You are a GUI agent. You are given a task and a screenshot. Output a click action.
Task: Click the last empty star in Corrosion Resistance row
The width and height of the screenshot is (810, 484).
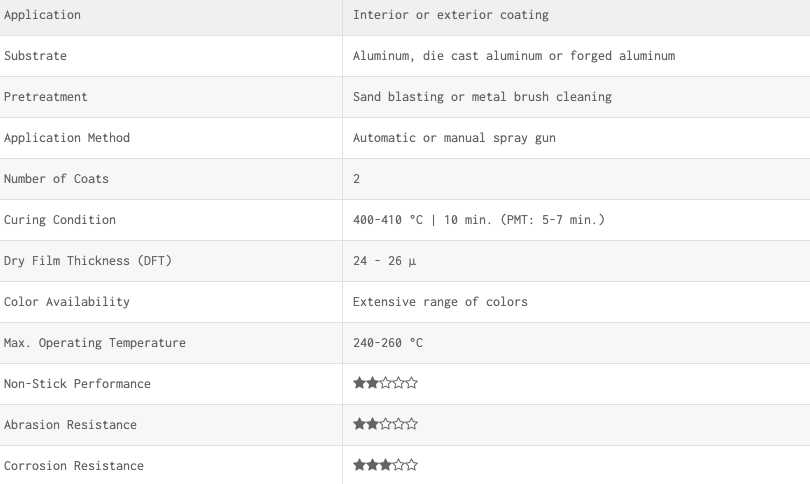click(x=412, y=465)
